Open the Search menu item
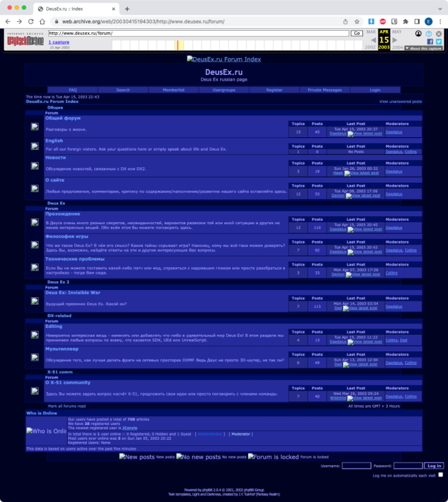Image resolution: width=448 pixels, height=502 pixels. click(123, 90)
